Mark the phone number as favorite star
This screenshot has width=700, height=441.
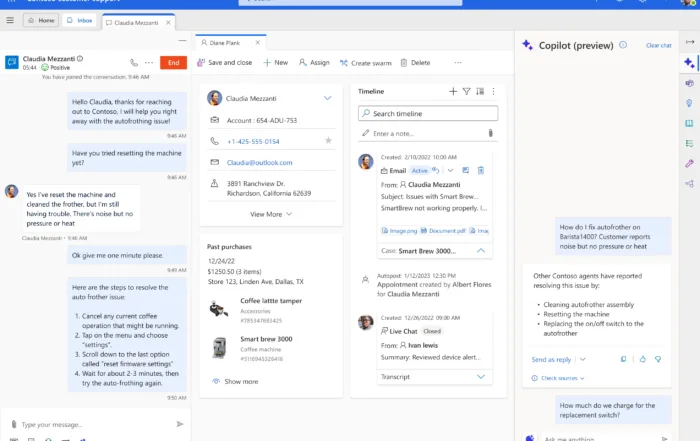click(x=328, y=141)
